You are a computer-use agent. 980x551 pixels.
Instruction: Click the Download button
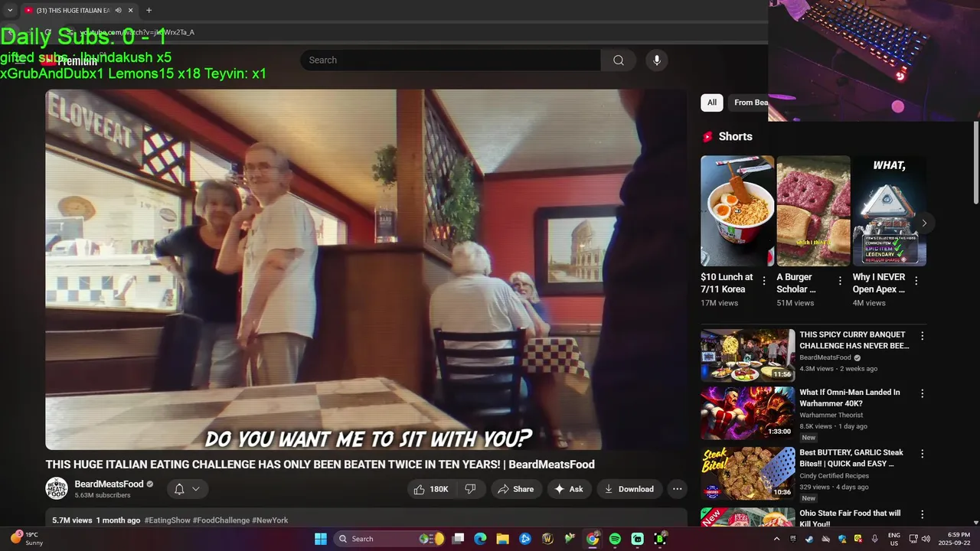click(x=629, y=489)
